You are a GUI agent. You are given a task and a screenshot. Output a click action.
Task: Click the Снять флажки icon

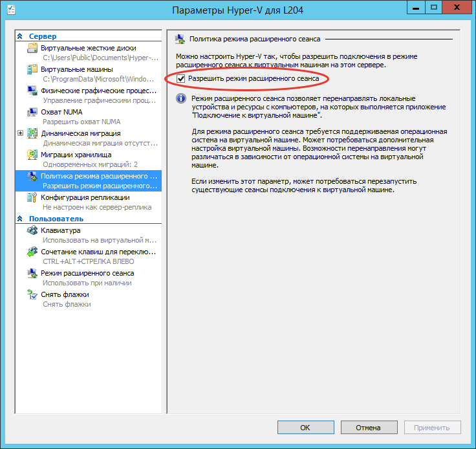pos(32,294)
